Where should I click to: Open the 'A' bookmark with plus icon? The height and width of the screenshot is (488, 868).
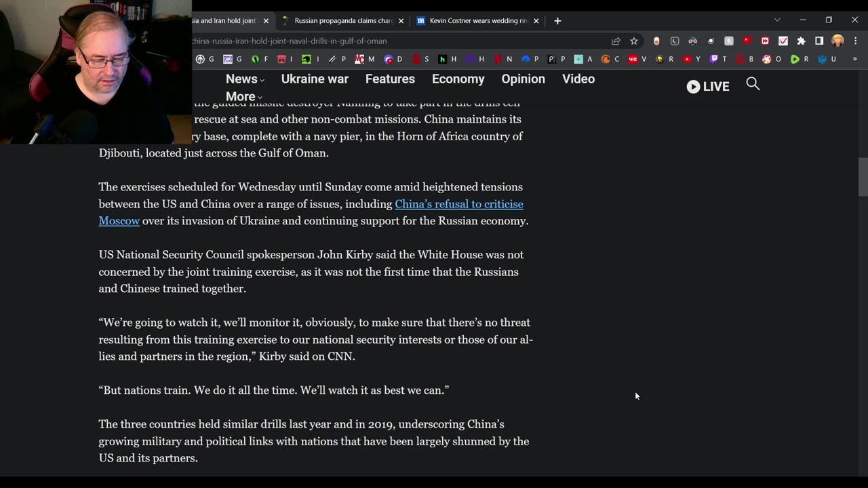(583, 59)
